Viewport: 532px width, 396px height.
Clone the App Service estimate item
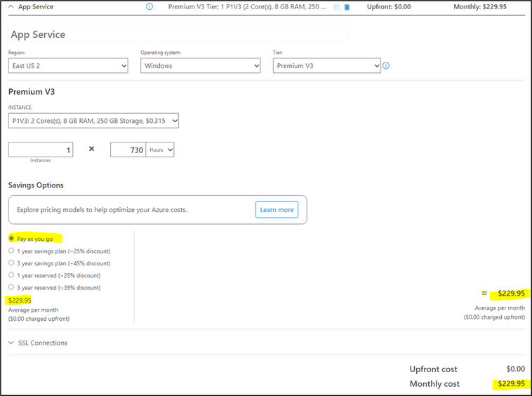pyautogui.click(x=337, y=7)
